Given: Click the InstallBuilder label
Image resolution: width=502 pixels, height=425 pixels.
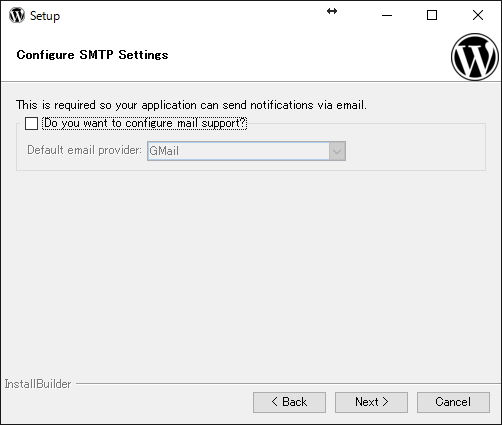Looking at the screenshot, I should pos(38,384).
